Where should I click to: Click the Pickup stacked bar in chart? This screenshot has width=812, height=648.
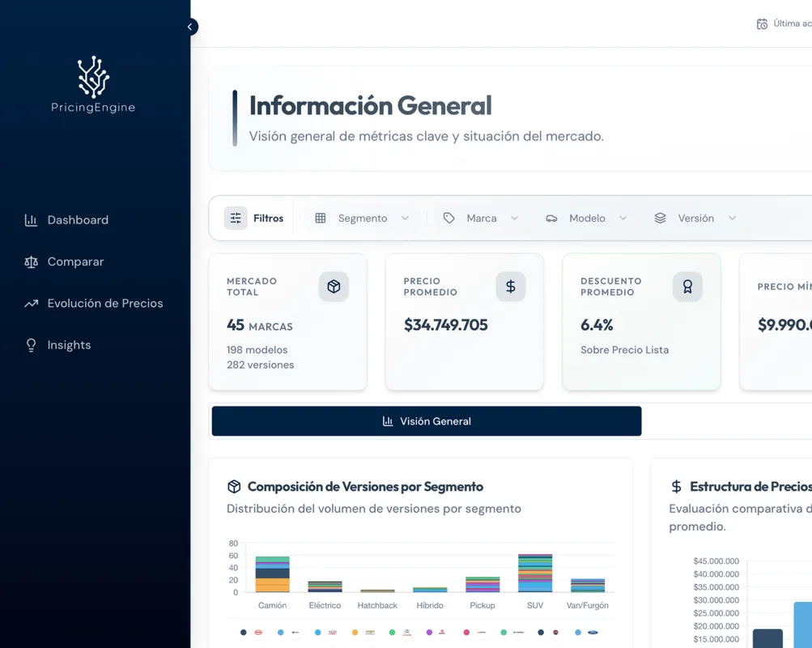pyautogui.click(x=483, y=585)
